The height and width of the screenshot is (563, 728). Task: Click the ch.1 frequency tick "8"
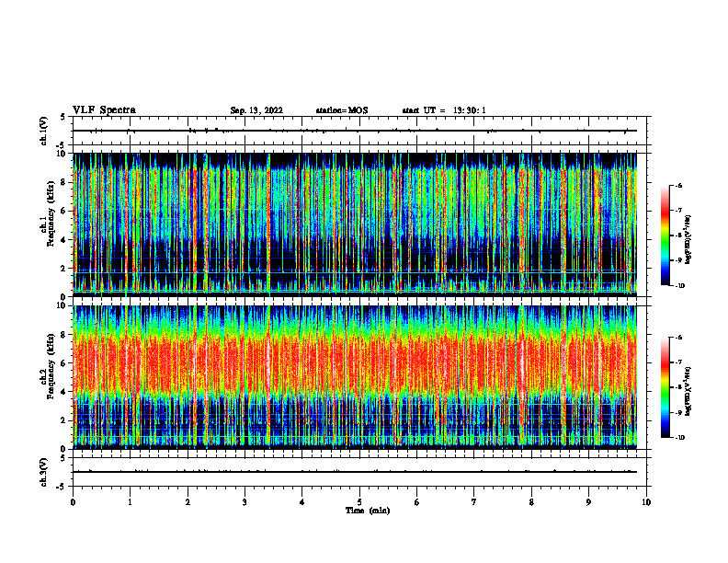point(64,182)
